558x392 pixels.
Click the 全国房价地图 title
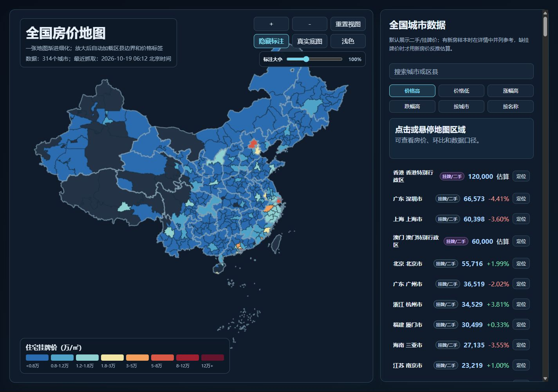66,33
